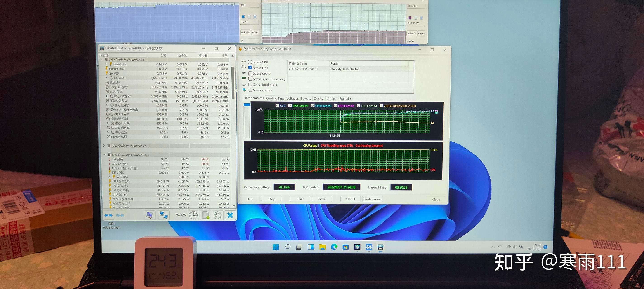
Task: Toggle CPU Core #1 graph checkbox
Action: [x=290, y=106]
